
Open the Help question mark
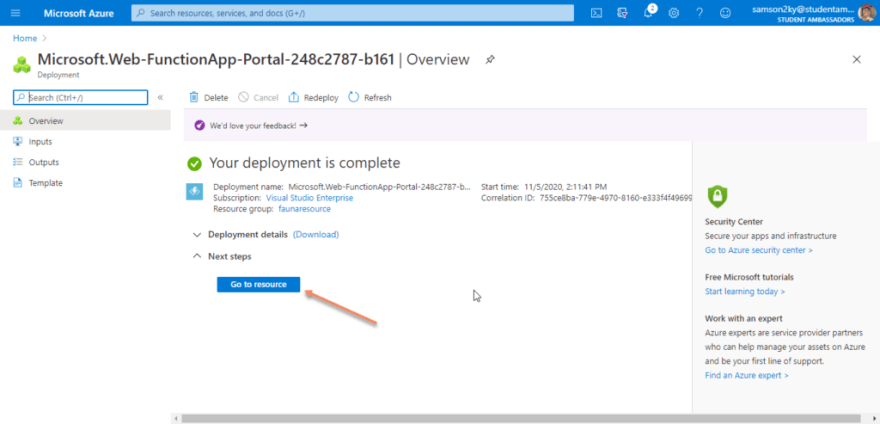click(x=699, y=13)
